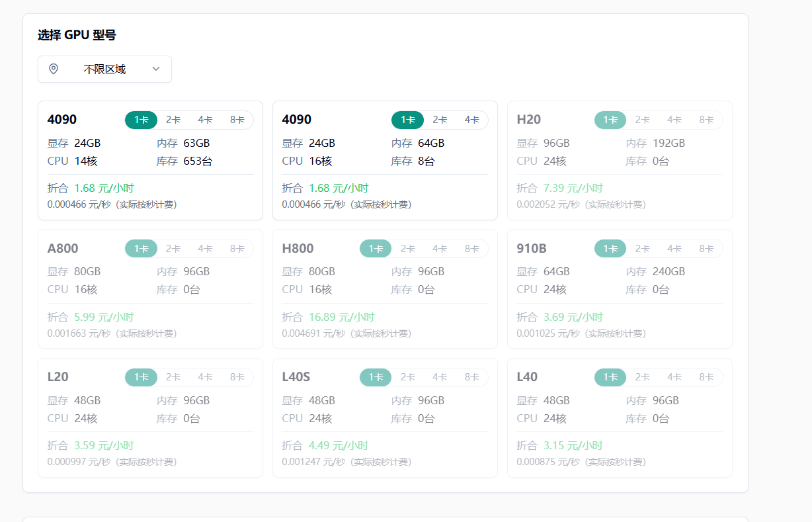
Task: Click the location pin icon in region selector
Action: (x=54, y=69)
